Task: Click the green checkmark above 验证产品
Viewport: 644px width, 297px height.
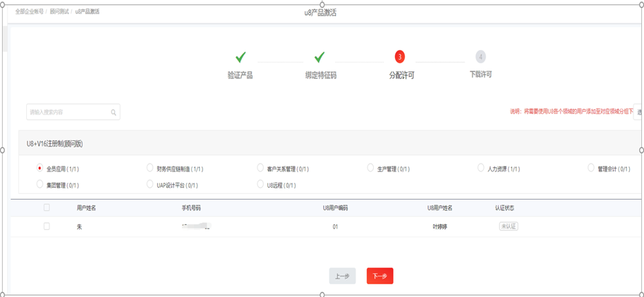Action: (x=240, y=57)
